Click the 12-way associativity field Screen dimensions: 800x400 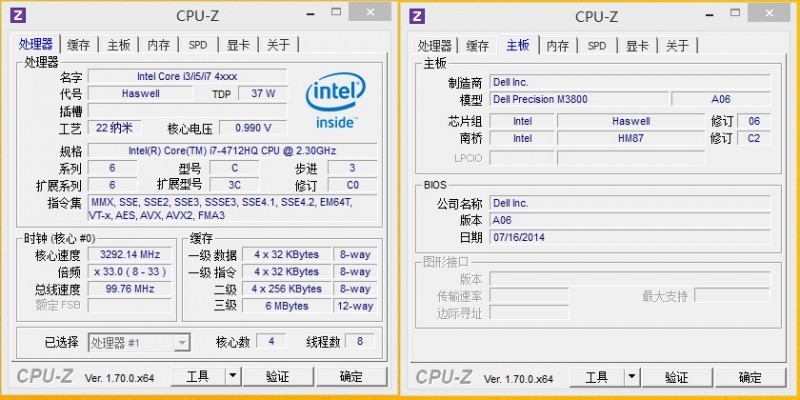click(x=355, y=306)
